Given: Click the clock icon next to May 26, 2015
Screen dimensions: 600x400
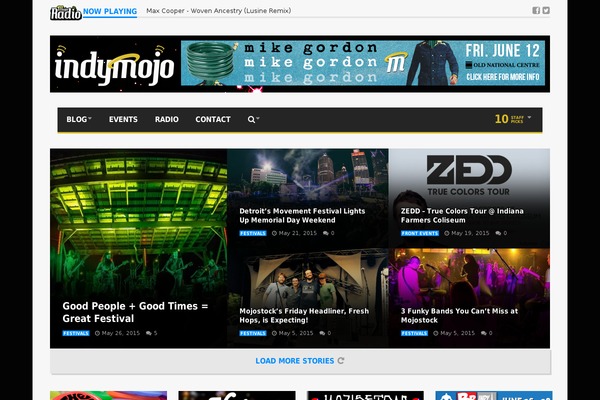Looking at the screenshot, I should 97,333.
